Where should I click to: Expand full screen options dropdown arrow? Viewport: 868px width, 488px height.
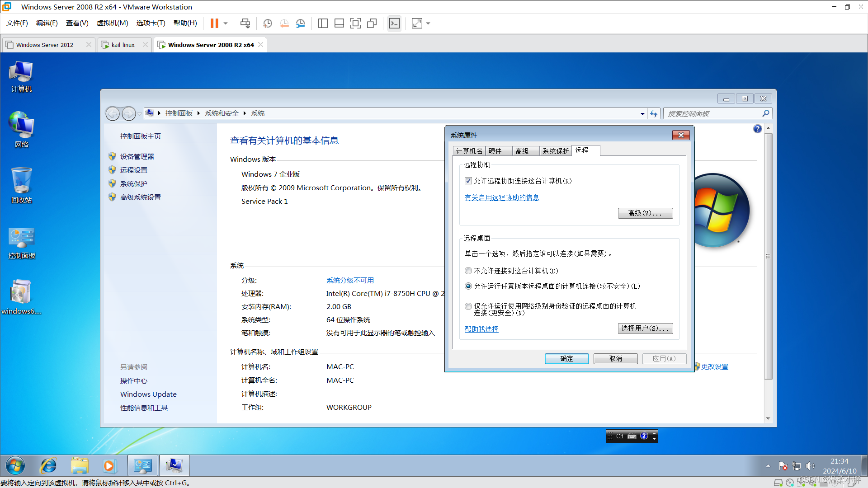428,23
